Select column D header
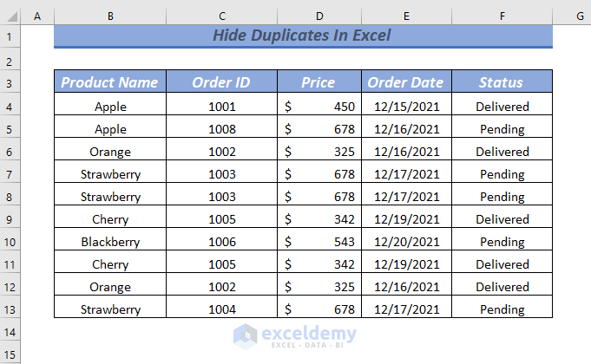The height and width of the screenshot is (364, 591). (319, 16)
